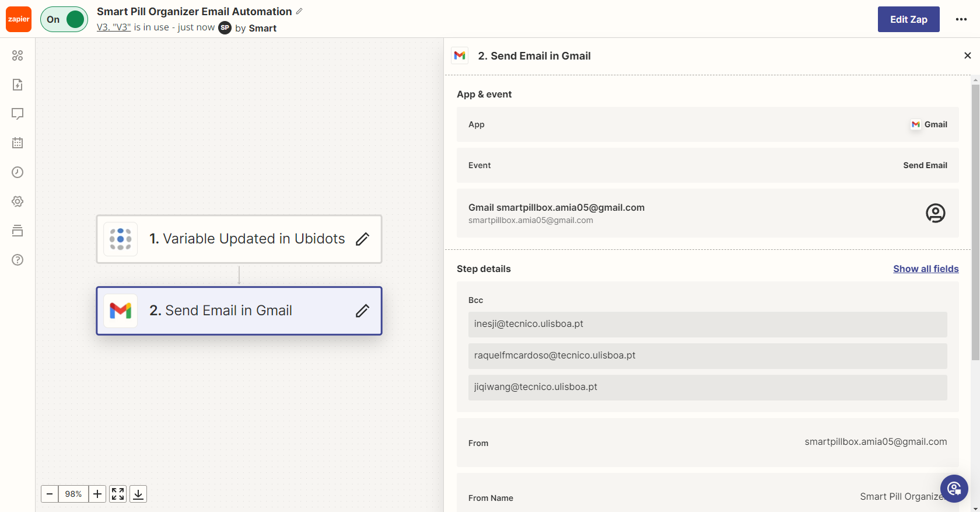Open the versions stack icon in sidebar
The height and width of the screenshot is (512, 980).
(17, 231)
